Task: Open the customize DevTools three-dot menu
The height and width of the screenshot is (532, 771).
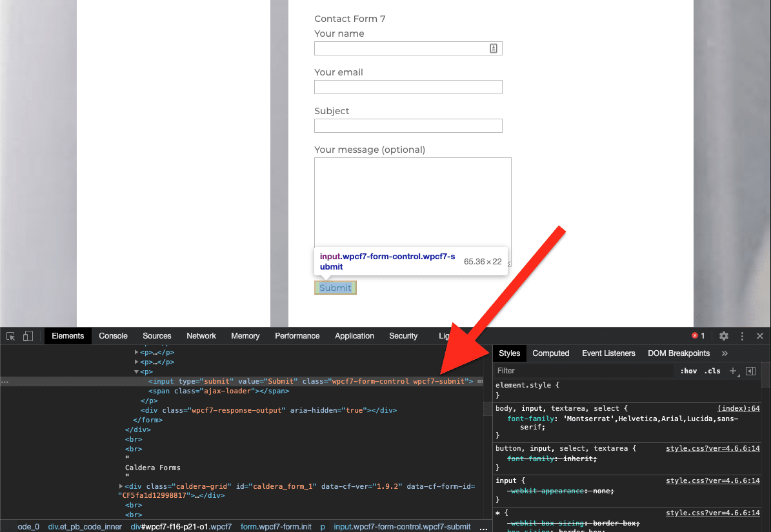Action: click(742, 335)
